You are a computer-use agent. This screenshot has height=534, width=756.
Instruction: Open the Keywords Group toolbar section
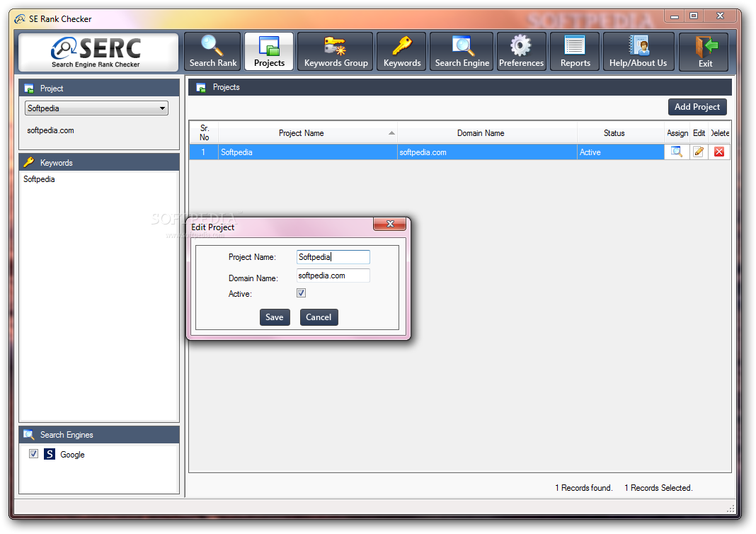(x=336, y=52)
